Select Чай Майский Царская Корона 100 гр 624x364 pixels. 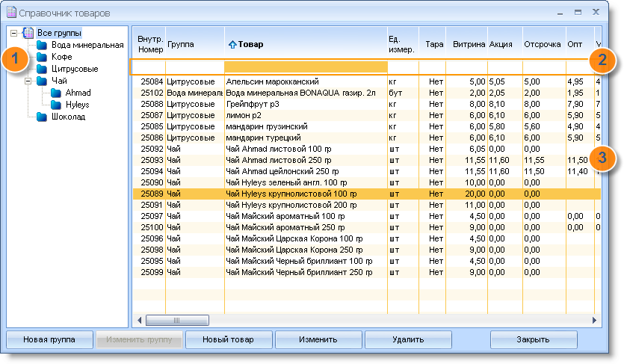click(x=366, y=238)
